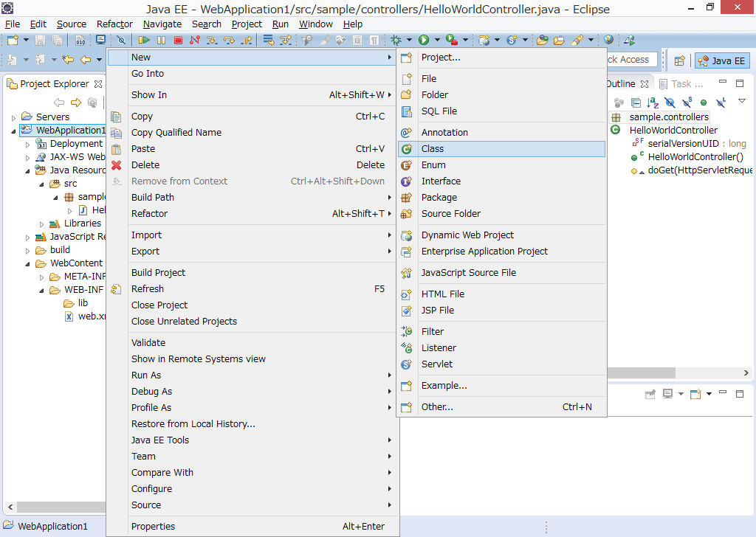Open the Run As submenu entry
This screenshot has height=537, width=756.
[x=252, y=375]
